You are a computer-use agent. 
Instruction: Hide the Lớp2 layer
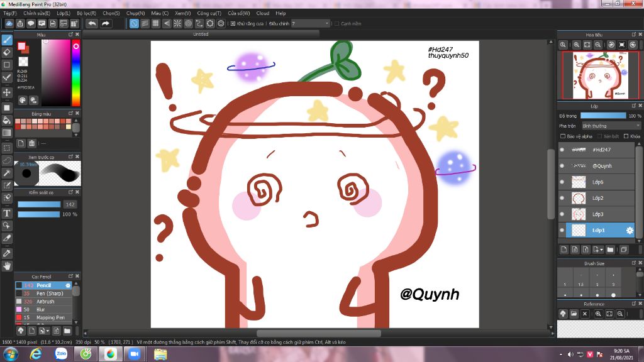pos(562,198)
